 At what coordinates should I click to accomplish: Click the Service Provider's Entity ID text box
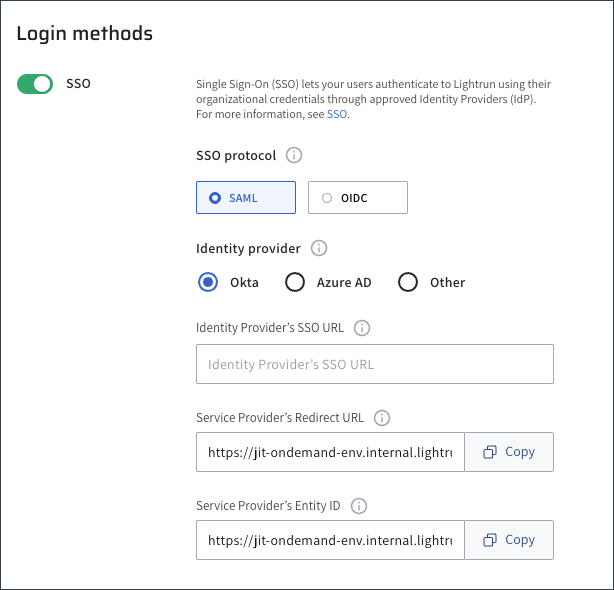pyautogui.click(x=330, y=540)
